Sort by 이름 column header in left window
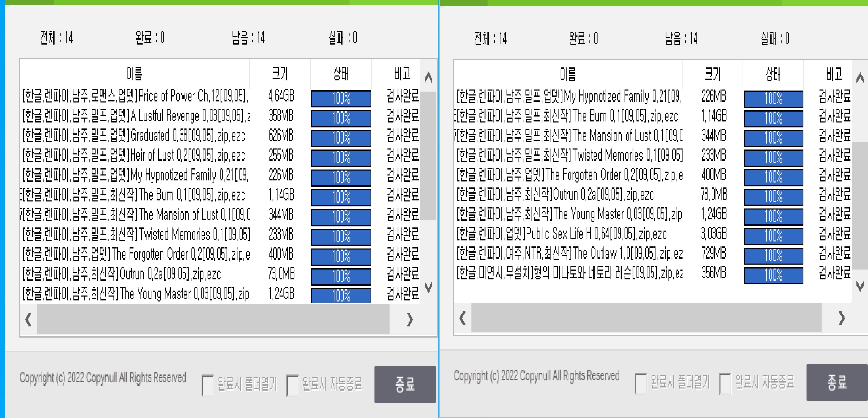 pyautogui.click(x=134, y=74)
